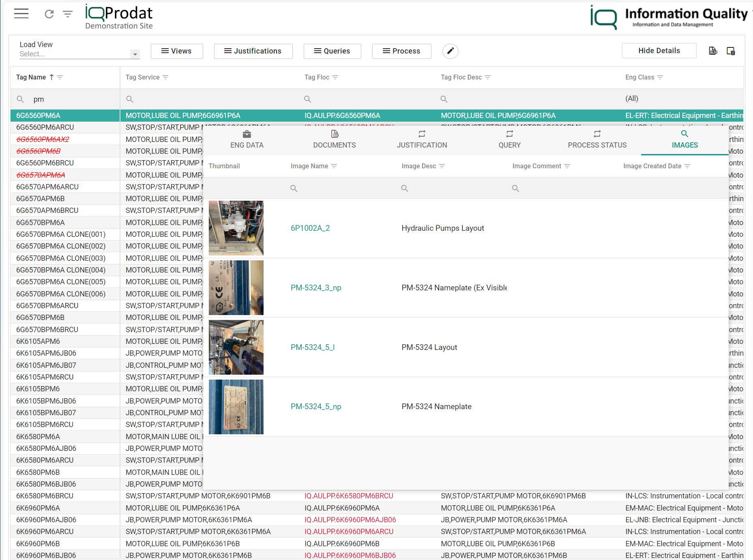The image size is (753, 560).
Task: Toggle the Tag Floc Desc column filter
Action: click(488, 77)
